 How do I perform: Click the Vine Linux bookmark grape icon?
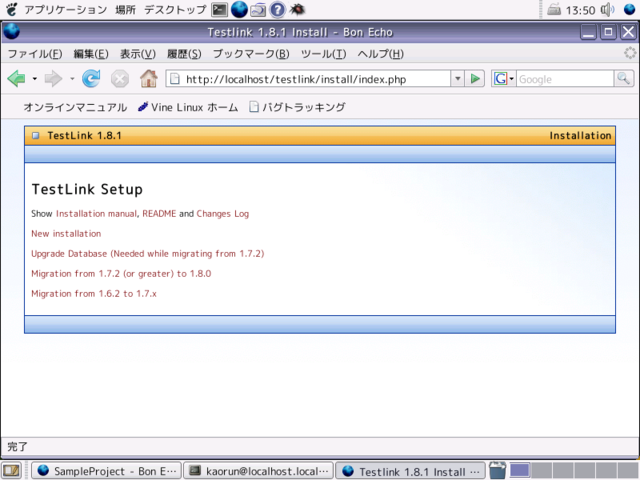[143, 107]
